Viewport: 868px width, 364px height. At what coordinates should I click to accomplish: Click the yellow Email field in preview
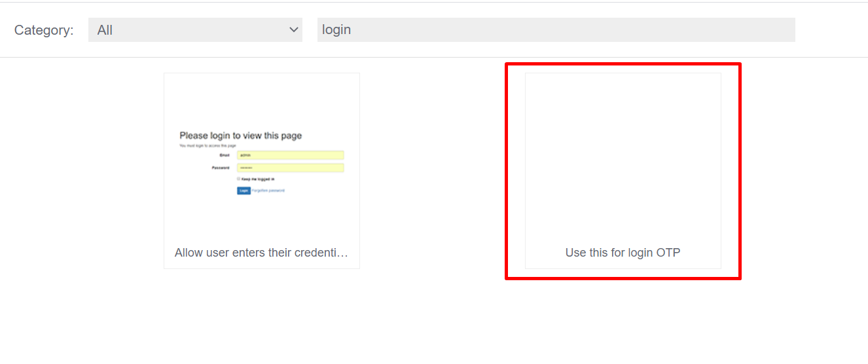[290, 155]
